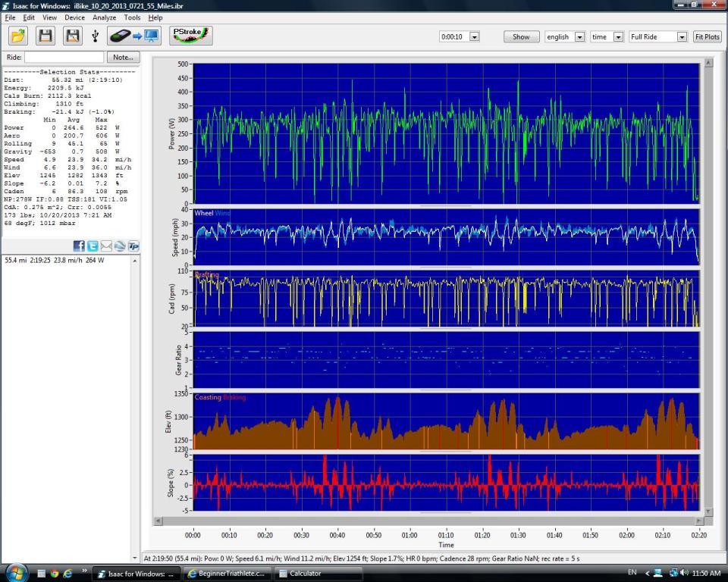The height and width of the screenshot is (582, 728).
Task: Expand the Full Ride selection dropdown
Action: (682, 36)
